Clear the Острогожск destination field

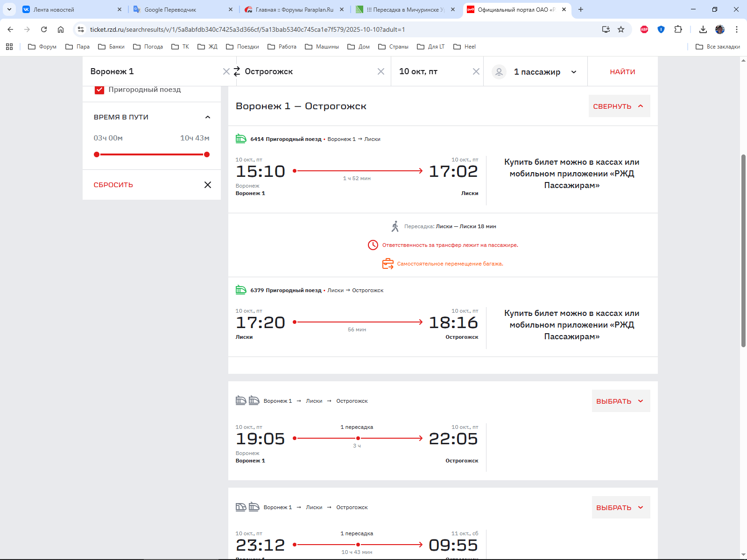381,71
